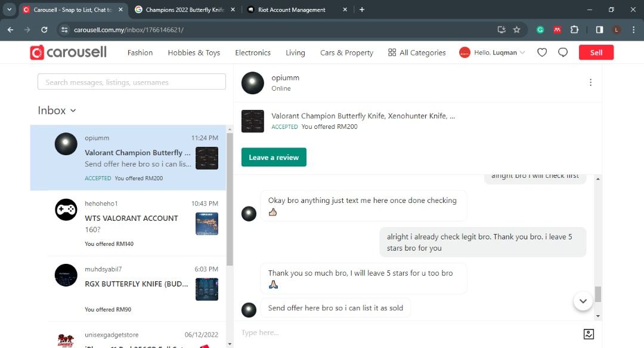Open the Grammarly extension icon
Viewport: 644px width, 348px height.
[540, 30]
